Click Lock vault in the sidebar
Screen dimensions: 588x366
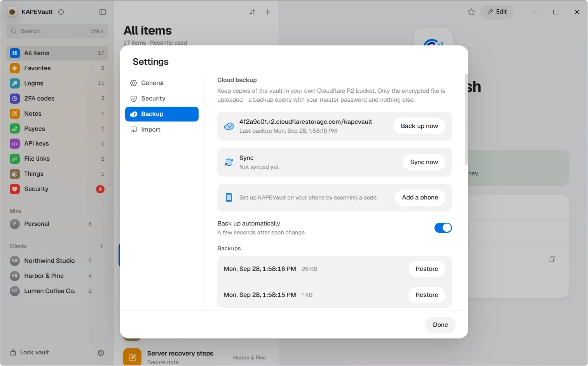(30, 352)
